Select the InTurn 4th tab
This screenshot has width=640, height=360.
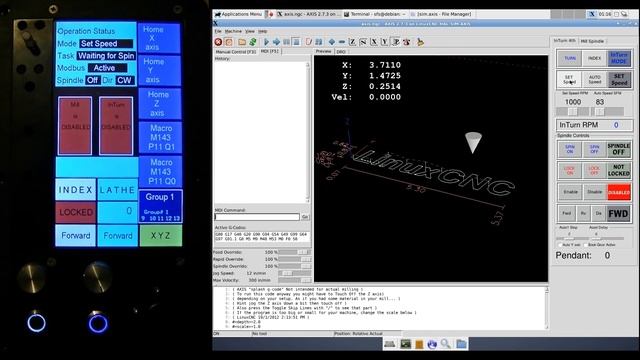(564, 41)
